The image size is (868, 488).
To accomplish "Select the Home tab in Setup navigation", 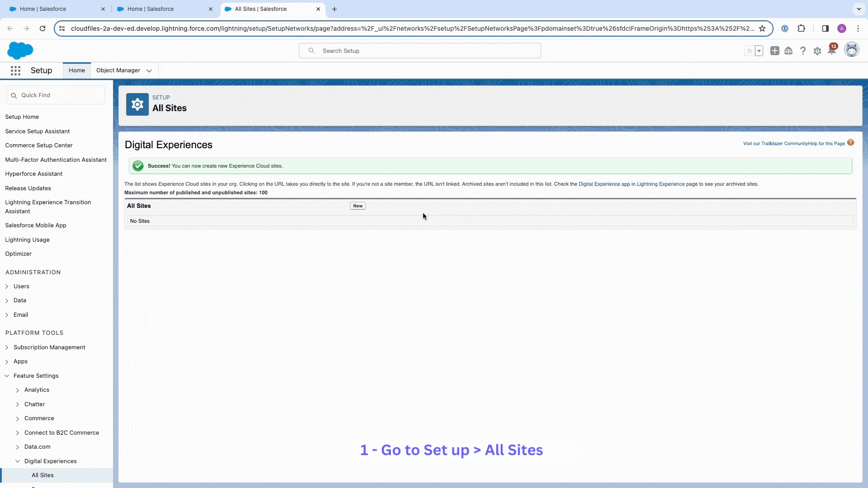I will pyautogui.click(x=77, y=70).
